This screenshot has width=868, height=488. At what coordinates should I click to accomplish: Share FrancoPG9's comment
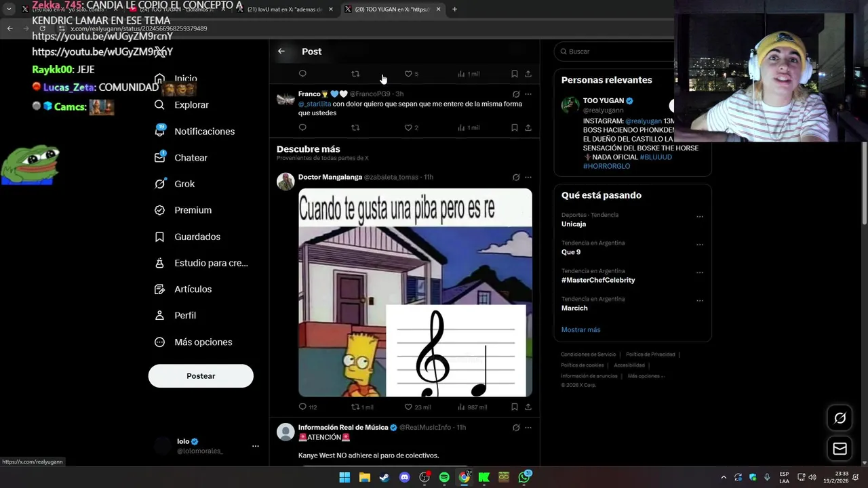pyautogui.click(x=528, y=127)
